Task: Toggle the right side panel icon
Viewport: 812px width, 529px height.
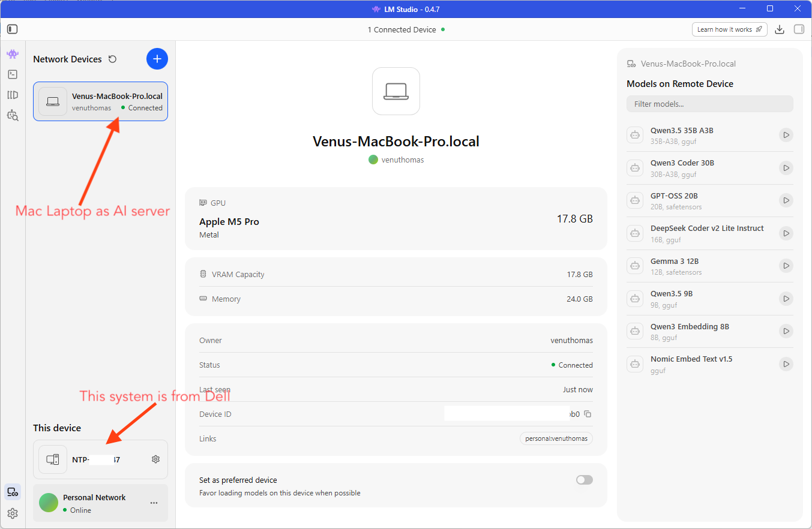Action: pyautogui.click(x=799, y=29)
